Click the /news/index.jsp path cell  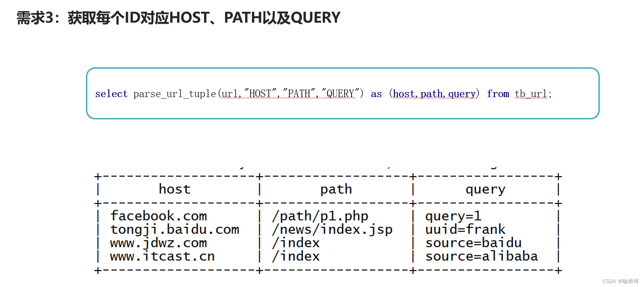tap(332, 229)
